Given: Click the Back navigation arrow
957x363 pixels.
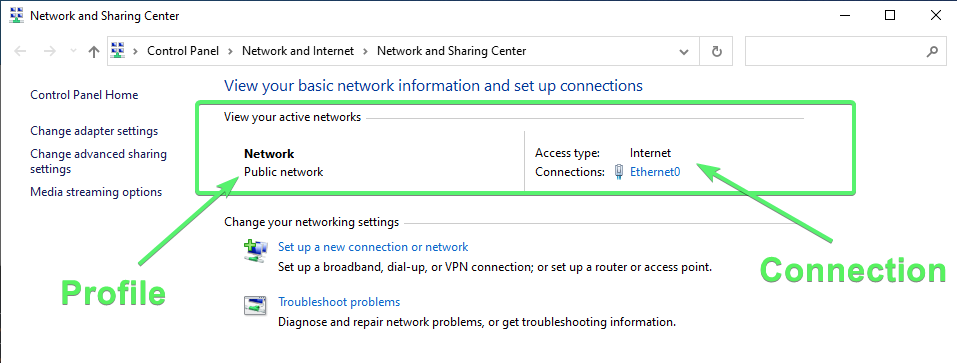Looking at the screenshot, I should point(20,52).
